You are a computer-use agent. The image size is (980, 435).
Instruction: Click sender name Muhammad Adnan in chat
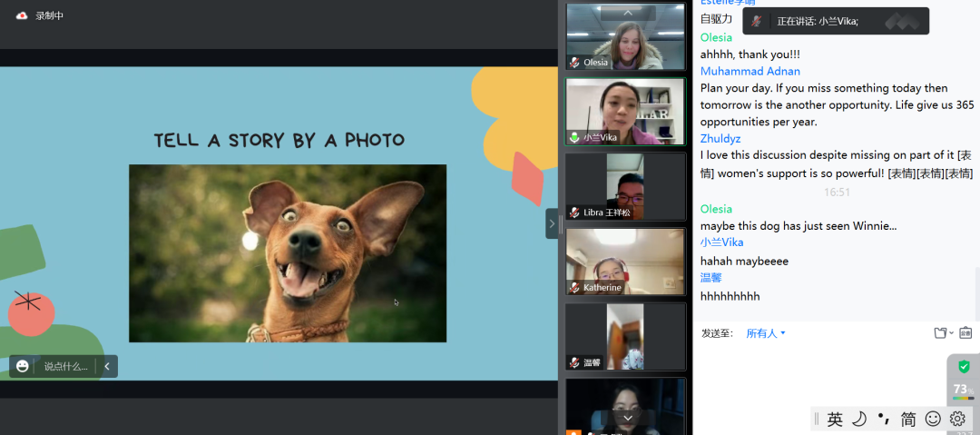(750, 72)
